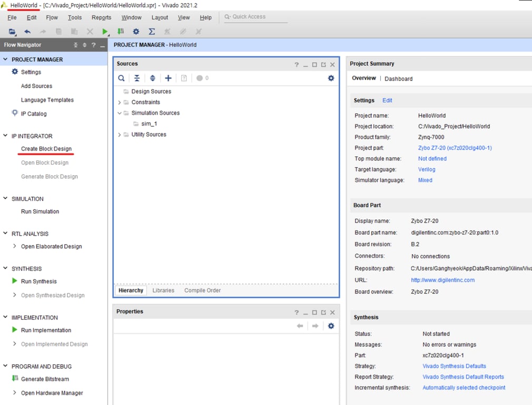Viewport: 532px width, 405px height.
Task: Select sim_1 in Sources tree
Action: click(x=149, y=124)
